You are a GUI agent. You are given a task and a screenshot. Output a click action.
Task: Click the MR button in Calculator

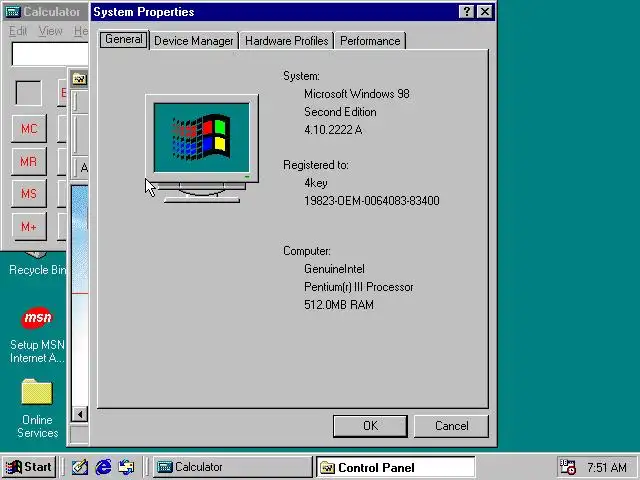point(29,162)
